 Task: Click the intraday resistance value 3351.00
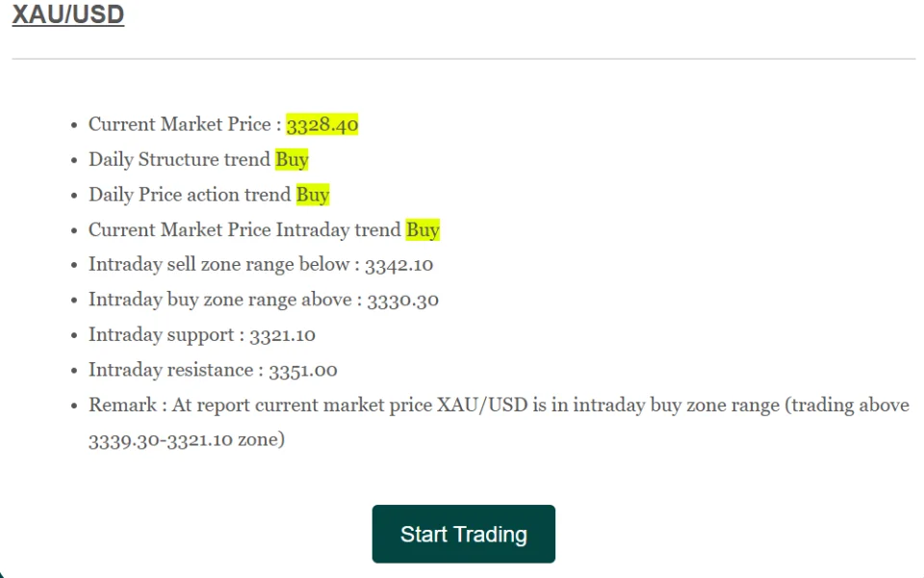pyautogui.click(x=303, y=370)
